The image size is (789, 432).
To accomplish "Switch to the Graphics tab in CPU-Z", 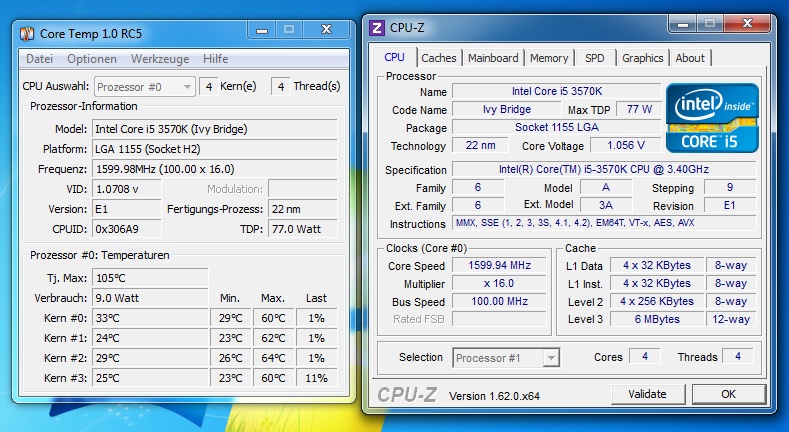I will click(x=643, y=58).
